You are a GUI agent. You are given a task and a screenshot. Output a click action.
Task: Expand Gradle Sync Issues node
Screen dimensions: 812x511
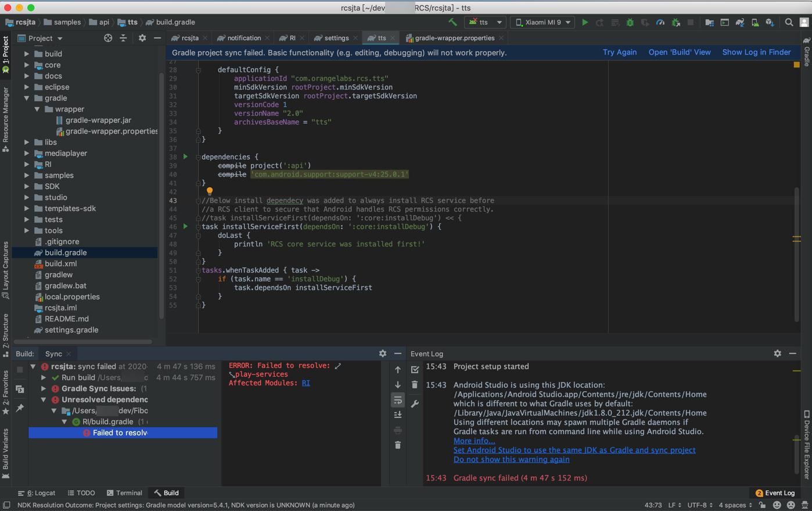tap(44, 388)
